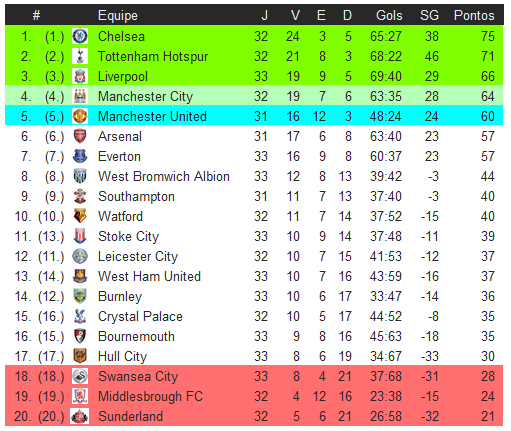Select the Tottenham Hotspur crest icon
511x431 pixels.
pyautogui.click(x=80, y=56)
